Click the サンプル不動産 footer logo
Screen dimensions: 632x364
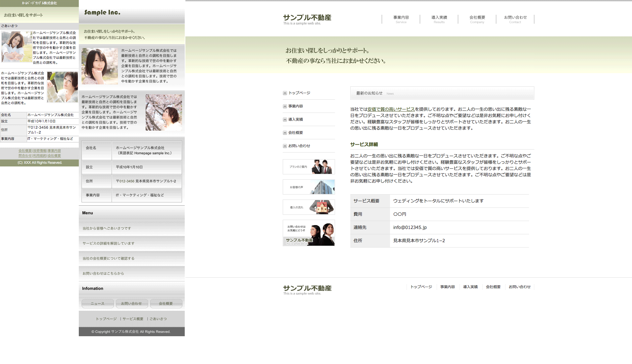[x=307, y=289]
